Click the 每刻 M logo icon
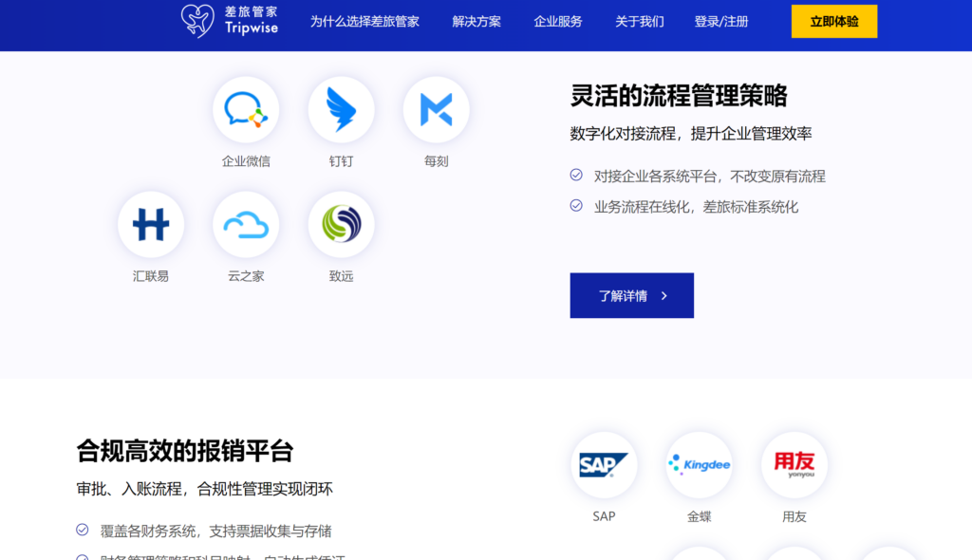 click(x=437, y=110)
